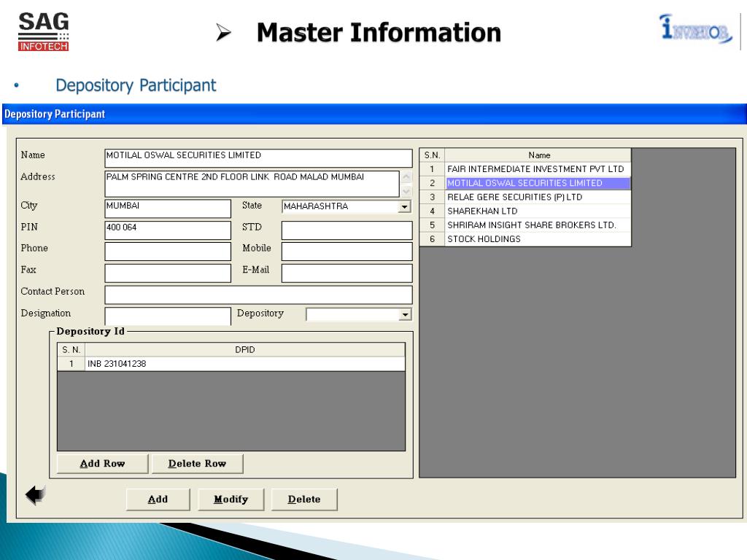Click into the Name input field
747x560 pixels.
(x=258, y=158)
